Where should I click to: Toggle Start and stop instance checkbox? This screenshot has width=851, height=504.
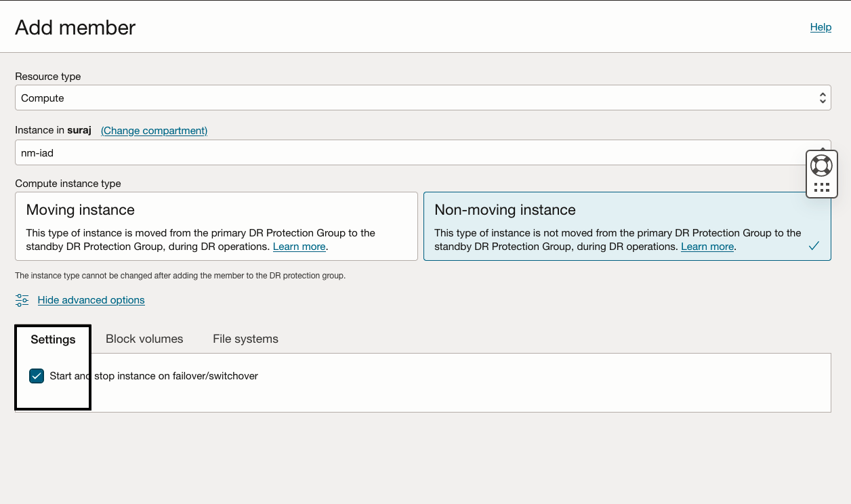[37, 376]
